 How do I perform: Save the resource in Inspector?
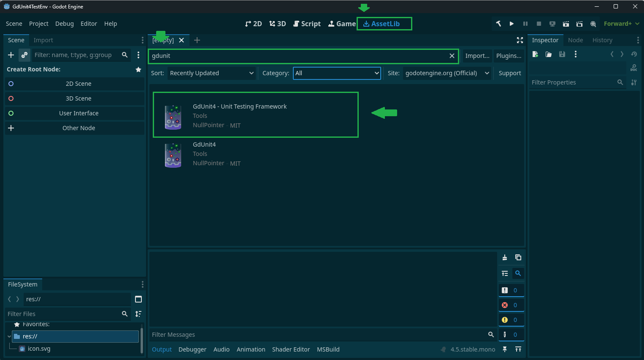click(562, 54)
